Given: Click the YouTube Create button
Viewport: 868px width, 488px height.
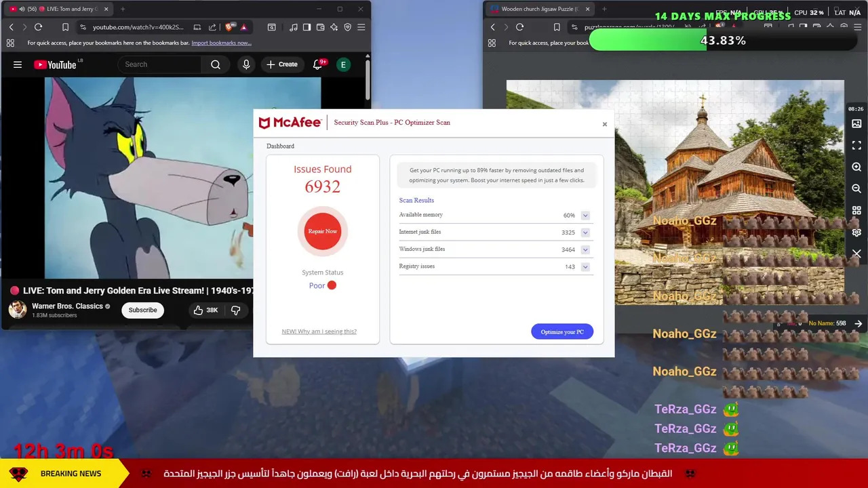Looking at the screenshot, I should [282, 64].
